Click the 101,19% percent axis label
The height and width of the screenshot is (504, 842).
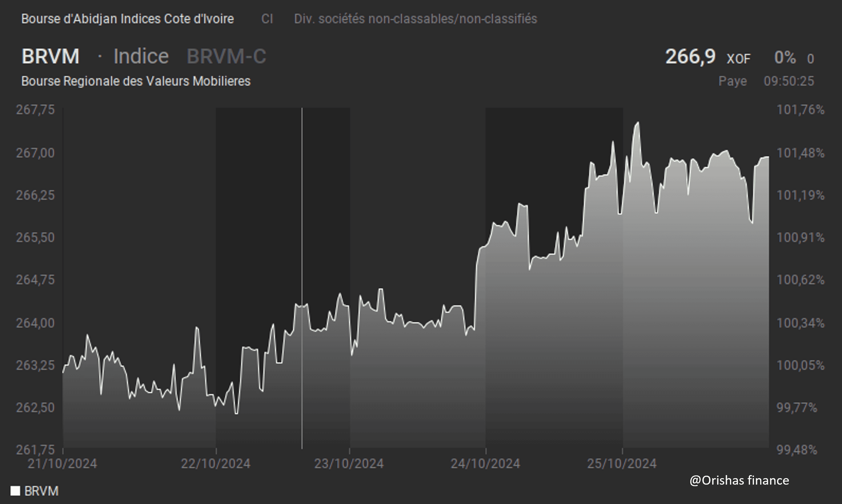coord(800,195)
